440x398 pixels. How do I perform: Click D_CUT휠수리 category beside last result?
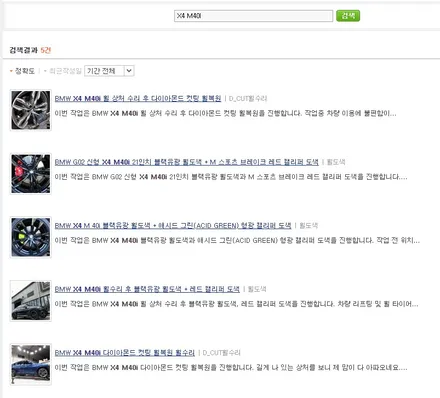click(x=221, y=353)
